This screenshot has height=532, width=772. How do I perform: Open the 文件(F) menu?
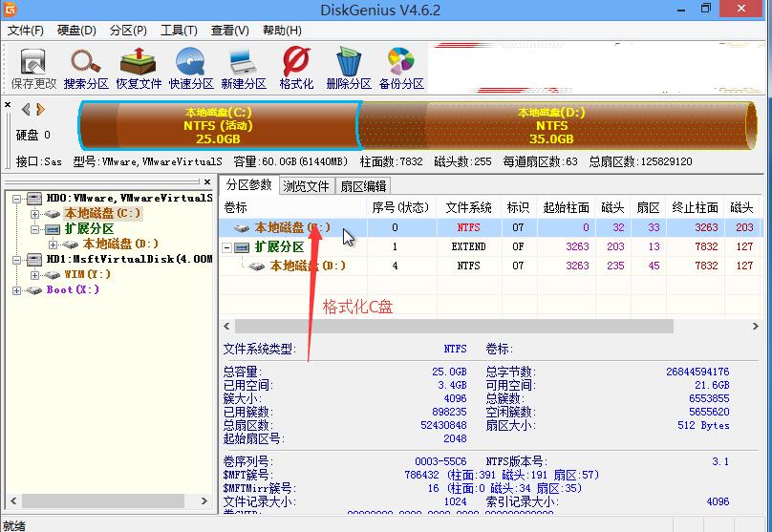(x=25, y=31)
